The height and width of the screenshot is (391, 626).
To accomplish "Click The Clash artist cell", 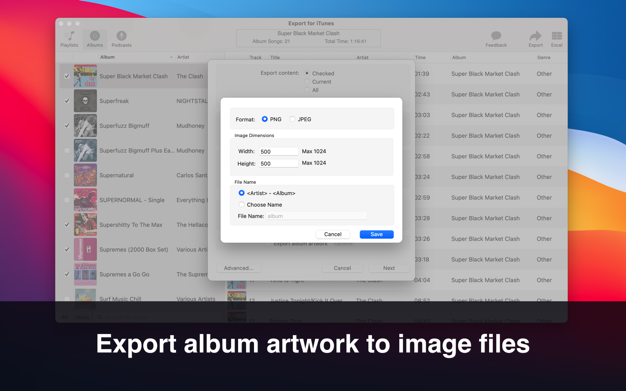I will [x=190, y=76].
